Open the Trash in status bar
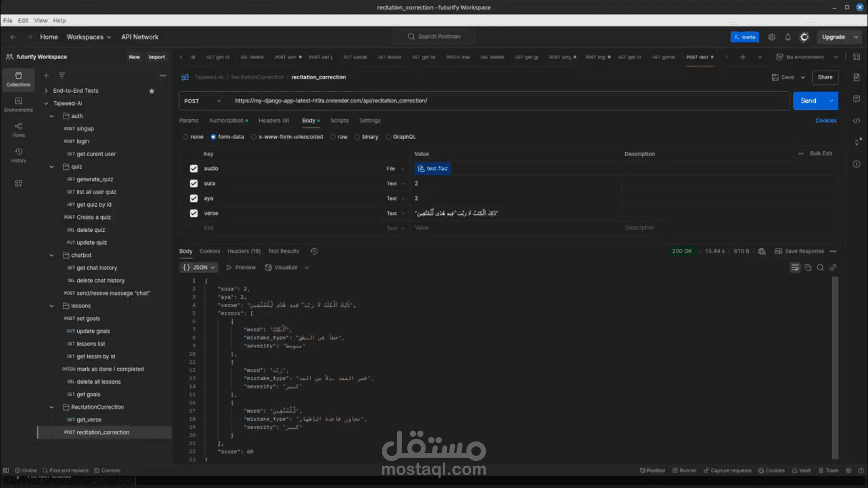 point(829,470)
